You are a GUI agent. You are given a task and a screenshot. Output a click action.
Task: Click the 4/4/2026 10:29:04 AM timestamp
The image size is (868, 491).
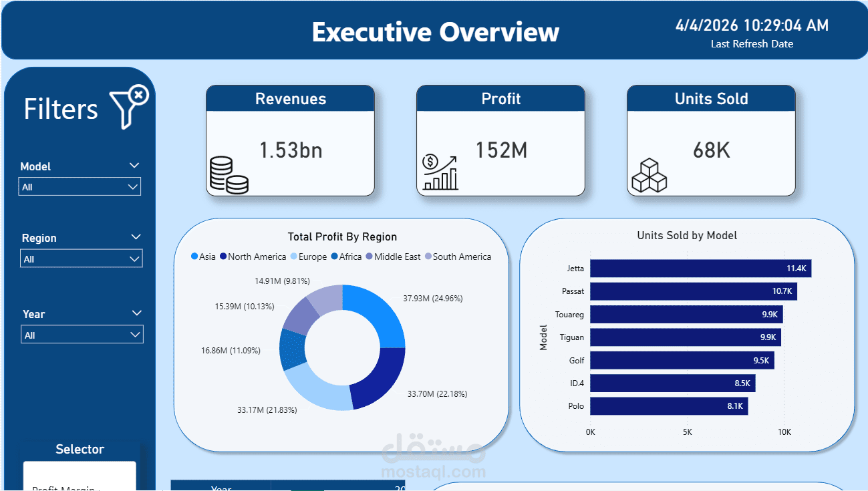(752, 25)
